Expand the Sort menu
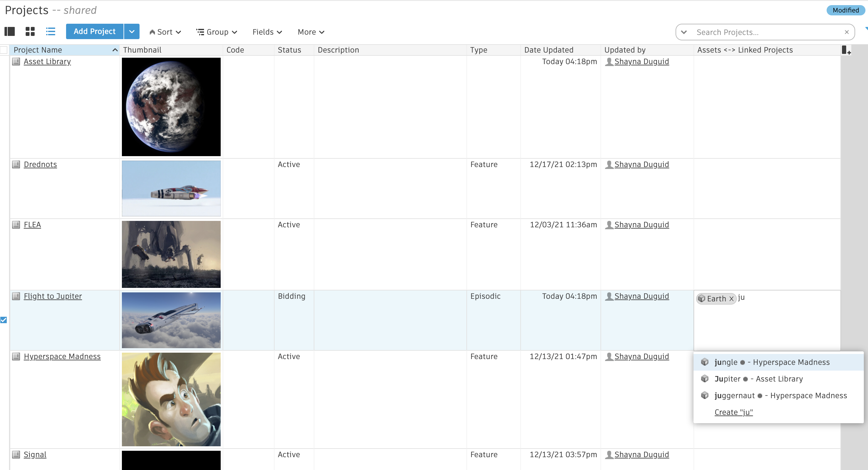Screen dimensions: 868x470 click(165, 32)
